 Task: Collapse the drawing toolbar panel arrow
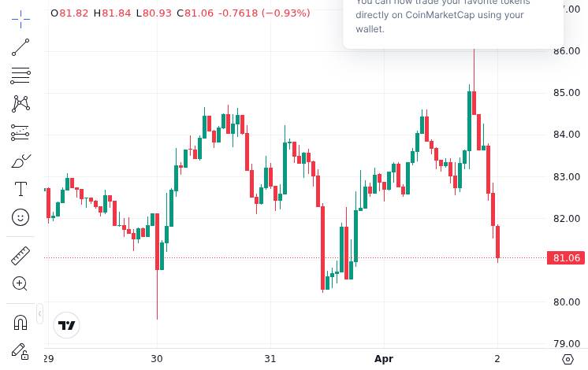tap(40, 314)
